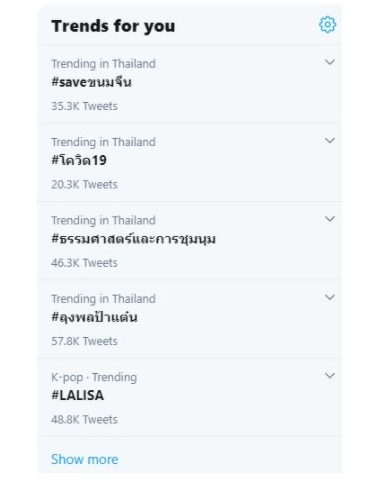This screenshot has width=392, height=480.
Task: Expand chevron next to #ธรรมศาสตร์และการชุมนุม
Action: tap(330, 219)
